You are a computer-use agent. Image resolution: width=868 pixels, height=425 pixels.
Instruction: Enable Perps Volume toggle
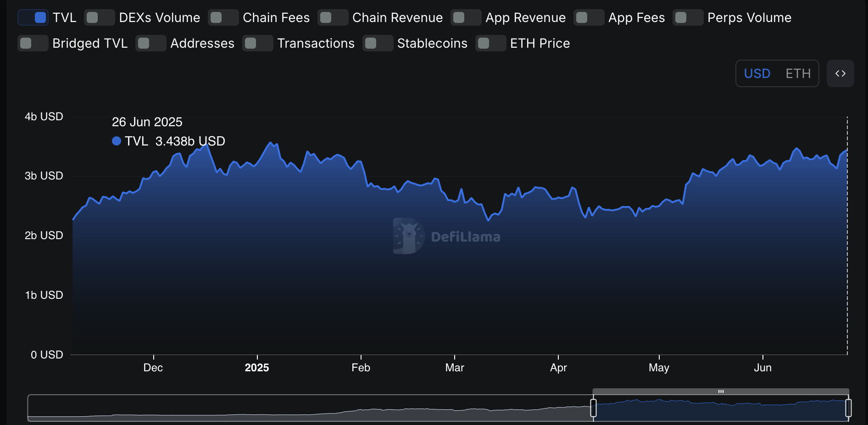pos(688,17)
